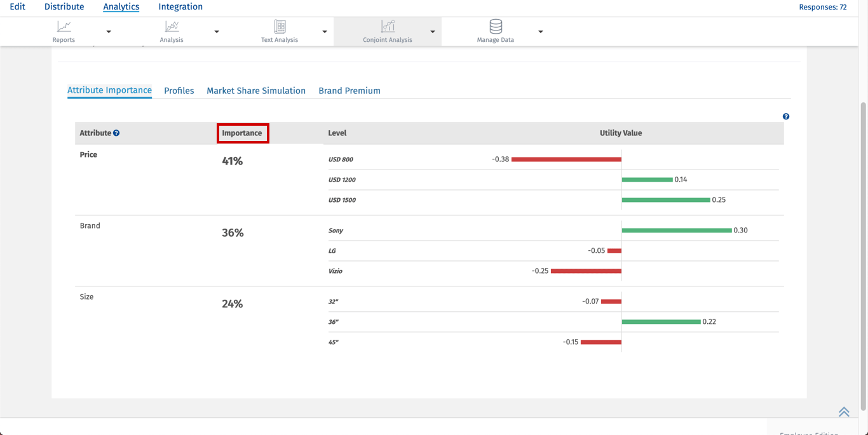Open the Manage Data dropdown arrow
Image resolution: width=868 pixels, height=435 pixels.
(x=541, y=32)
